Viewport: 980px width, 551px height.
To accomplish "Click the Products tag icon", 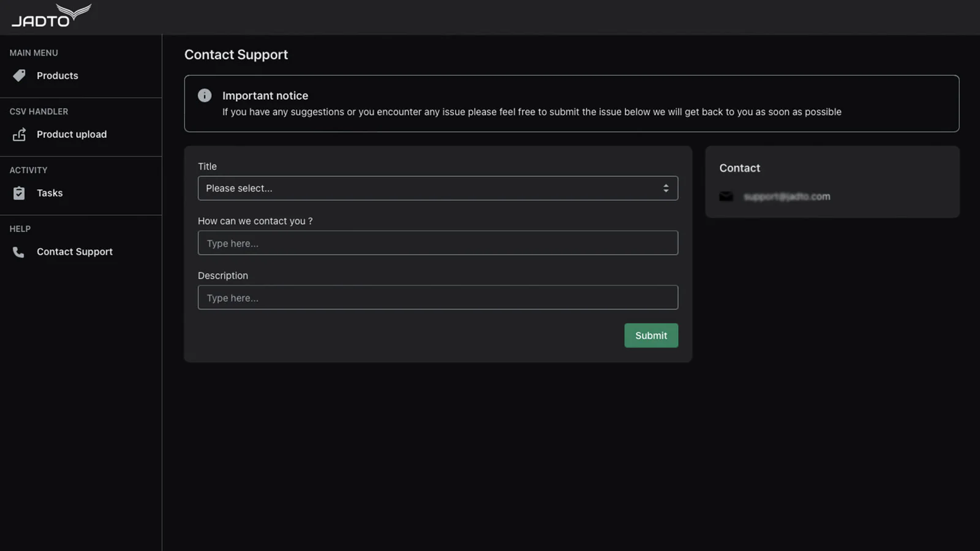I will click(x=19, y=75).
